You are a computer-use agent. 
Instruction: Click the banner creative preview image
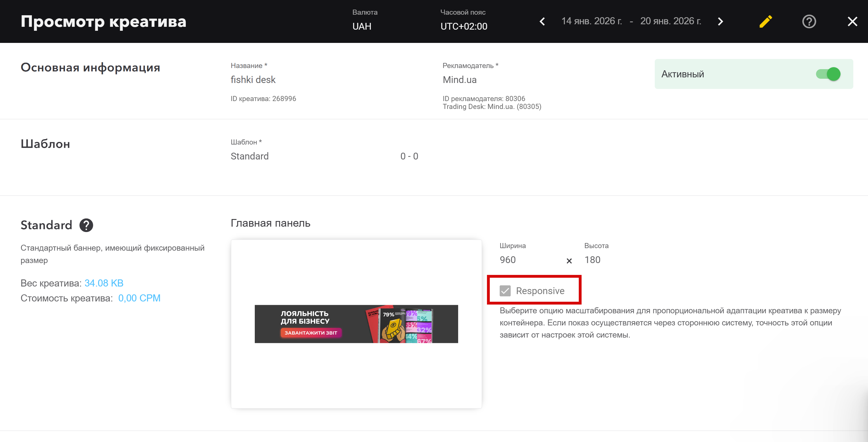click(356, 324)
